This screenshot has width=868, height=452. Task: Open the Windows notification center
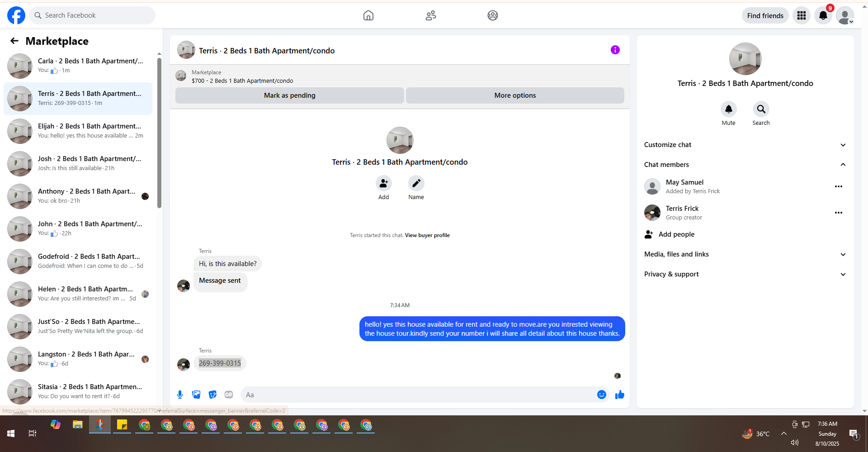pos(854,434)
